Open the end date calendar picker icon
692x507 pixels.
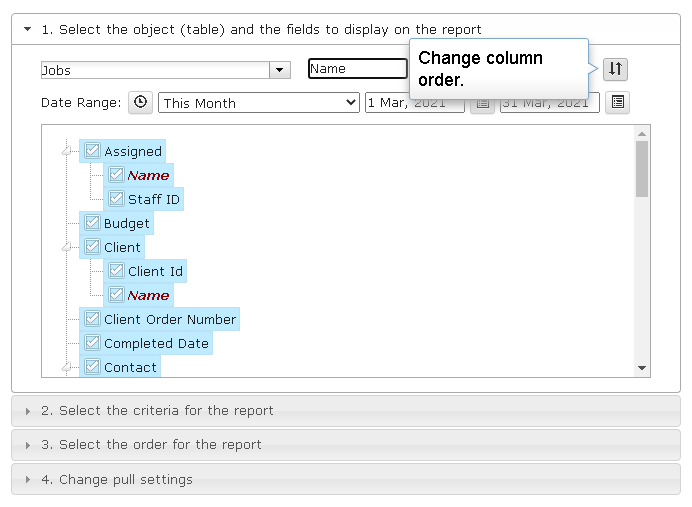pos(617,102)
